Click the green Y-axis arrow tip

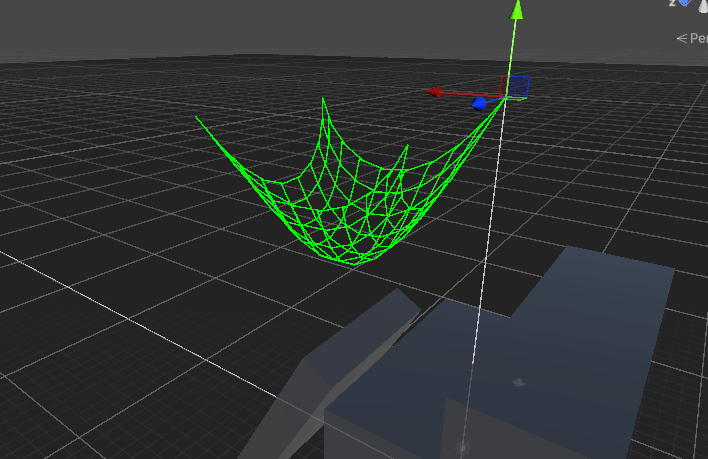click(x=517, y=10)
